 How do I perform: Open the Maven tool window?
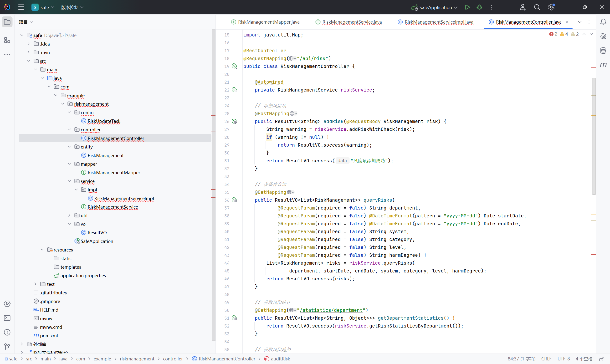click(x=603, y=65)
